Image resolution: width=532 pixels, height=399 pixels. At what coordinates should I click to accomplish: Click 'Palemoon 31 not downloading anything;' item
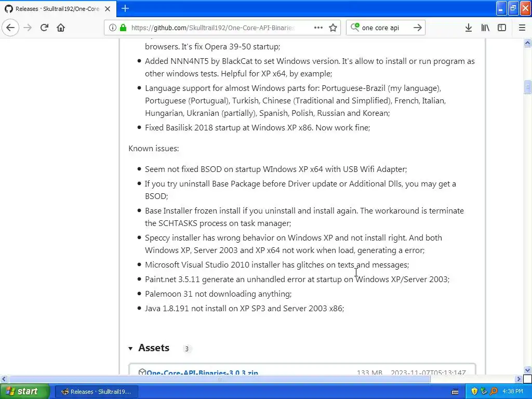(218, 294)
